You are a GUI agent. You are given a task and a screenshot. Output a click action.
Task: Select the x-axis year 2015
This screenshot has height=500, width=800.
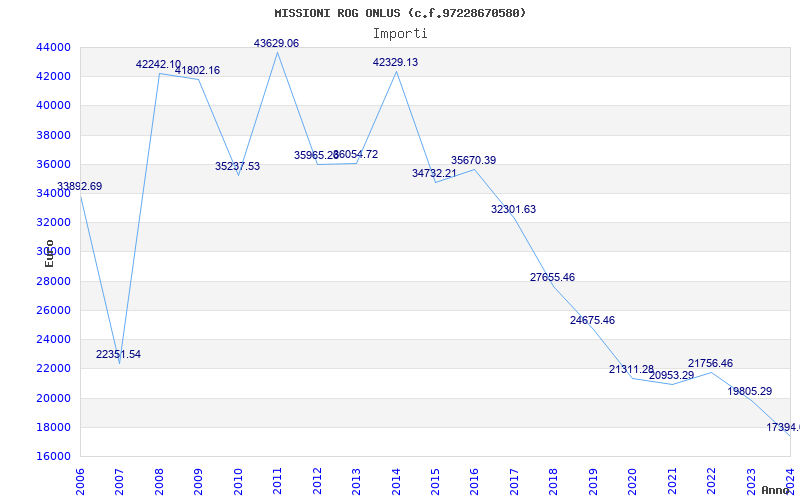[x=435, y=482]
